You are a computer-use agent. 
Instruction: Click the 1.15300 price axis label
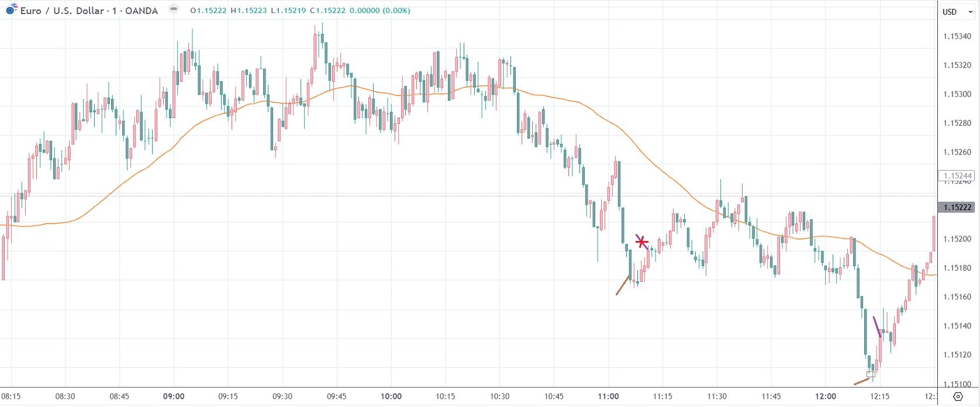point(957,94)
